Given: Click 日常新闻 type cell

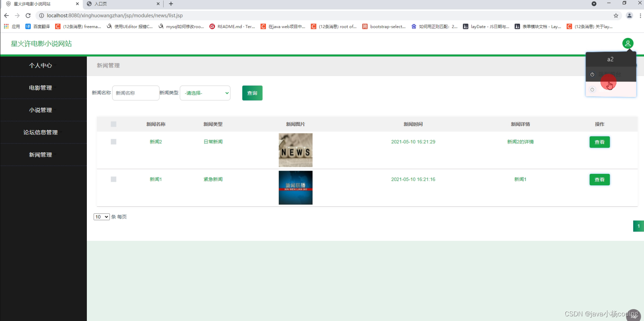Looking at the screenshot, I should pyautogui.click(x=213, y=142).
